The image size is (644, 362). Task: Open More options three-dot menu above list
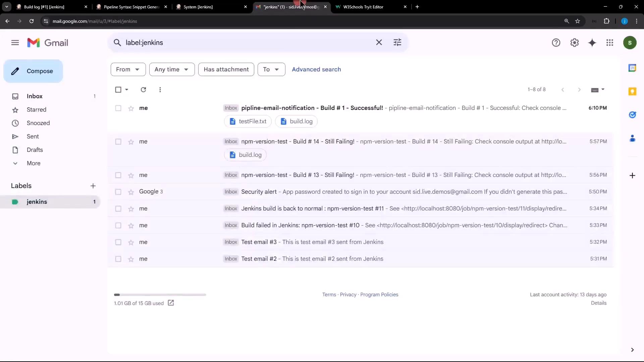click(160, 89)
